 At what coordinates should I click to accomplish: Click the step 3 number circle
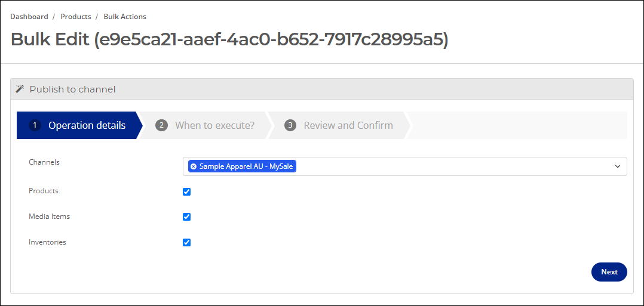[290, 125]
